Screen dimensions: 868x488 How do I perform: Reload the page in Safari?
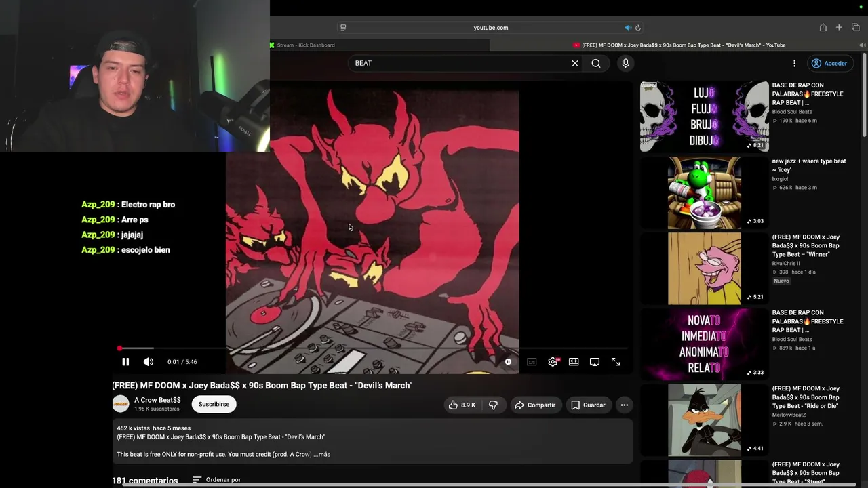[638, 28]
